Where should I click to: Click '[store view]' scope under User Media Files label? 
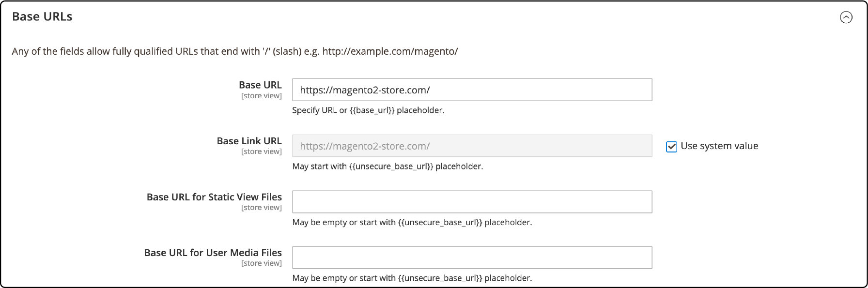(x=262, y=263)
